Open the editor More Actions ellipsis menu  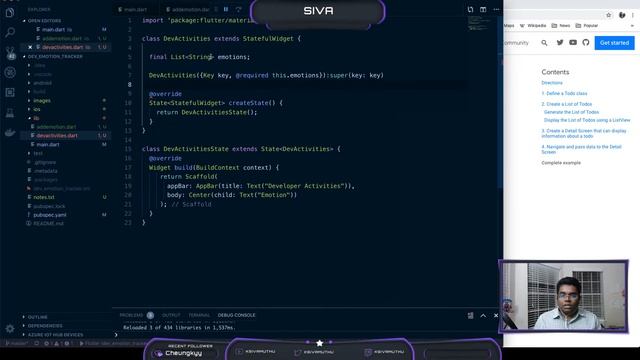496,9
